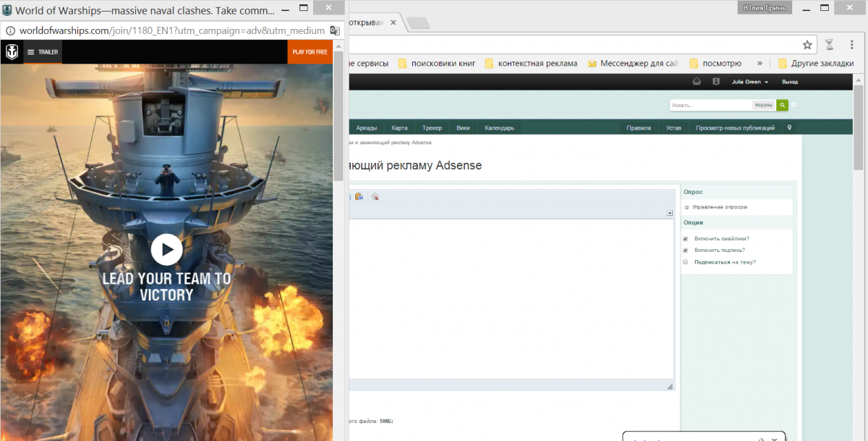Image resolution: width=868 pixels, height=441 pixels.
Task: Play the World of Warships trailer video
Action: coord(167,250)
